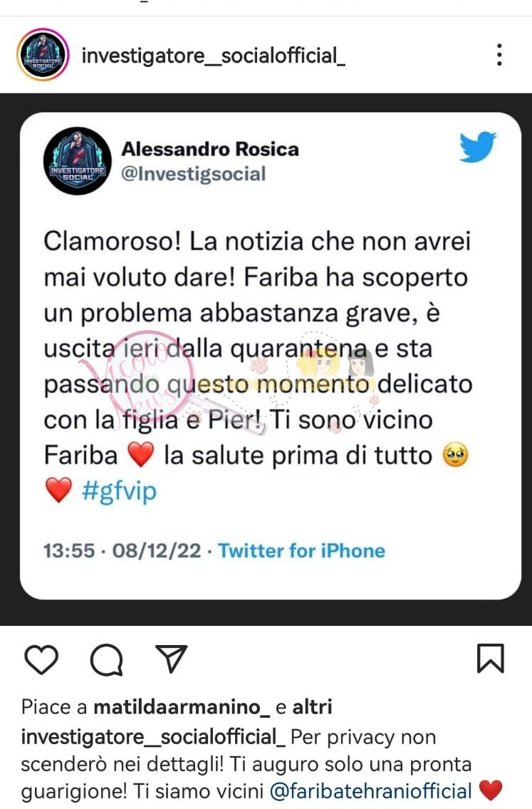
Task: Tap Alessandro Rosica name in tweet
Action: point(210,149)
